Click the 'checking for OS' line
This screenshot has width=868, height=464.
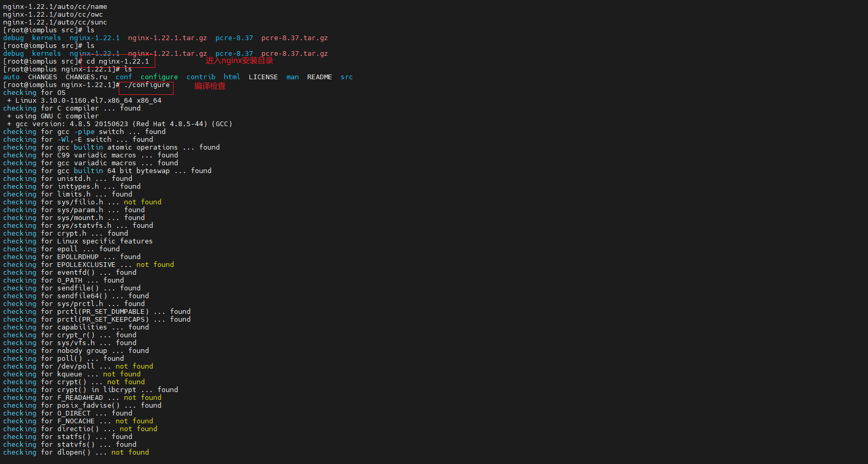34,93
